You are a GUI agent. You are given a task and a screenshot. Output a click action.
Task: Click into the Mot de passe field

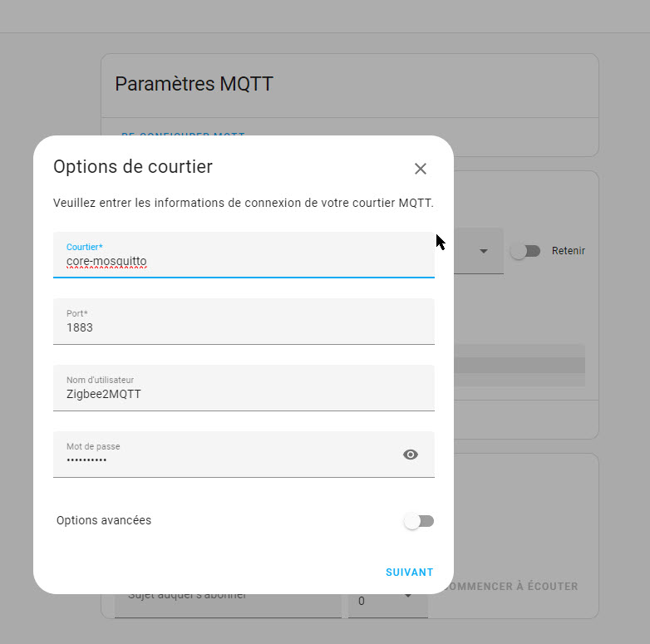click(226, 455)
